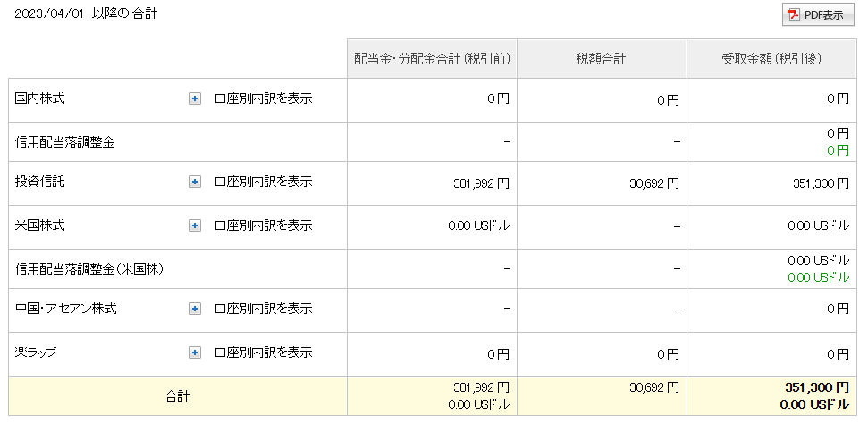Click 30,692円 tax in the 投資信託 row
Image resolution: width=868 pixels, height=425 pixels.
pyautogui.click(x=653, y=183)
